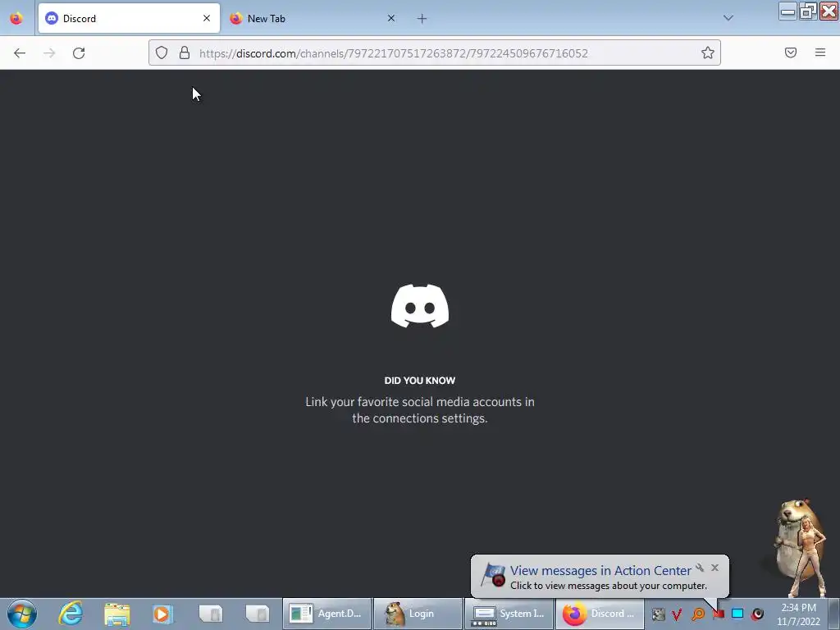The height and width of the screenshot is (630, 840).
Task: Launch Internet Explorer from taskbar
Action: coord(71,614)
